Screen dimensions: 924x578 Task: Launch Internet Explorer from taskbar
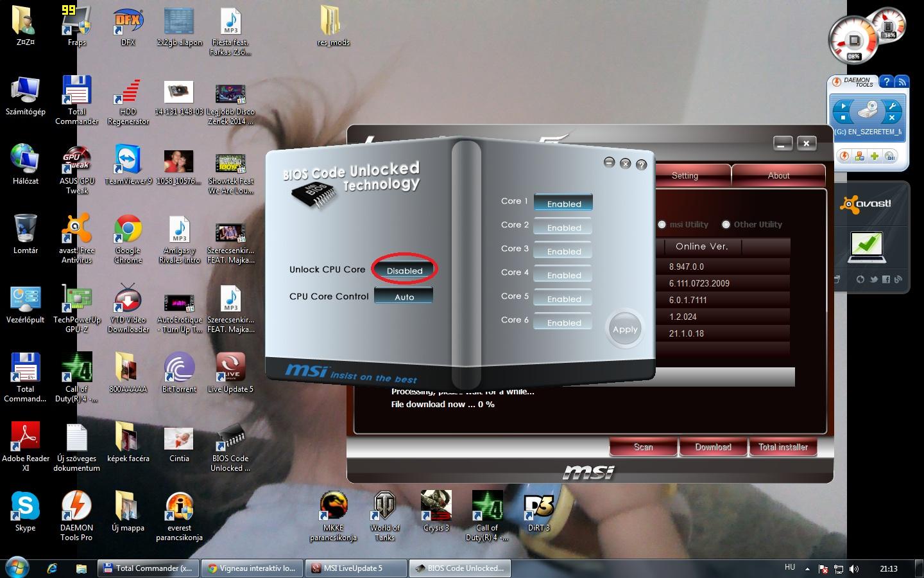(52, 568)
